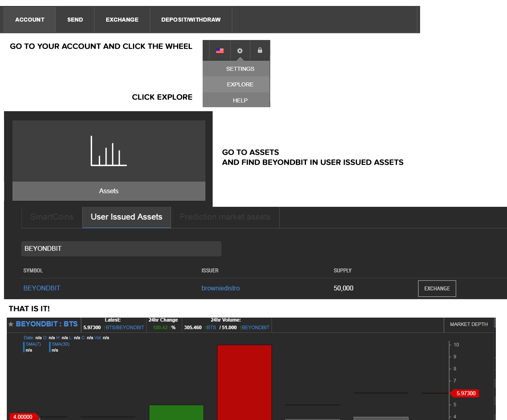Viewport: 507px width, 420px height.
Task: Open the BEYONDBIT asset link
Action: tap(42, 288)
